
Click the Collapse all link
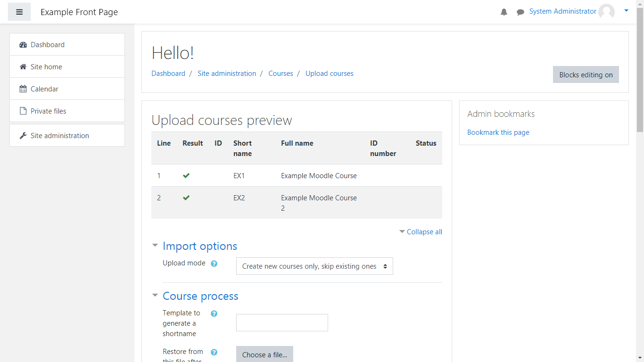[424, 232]
